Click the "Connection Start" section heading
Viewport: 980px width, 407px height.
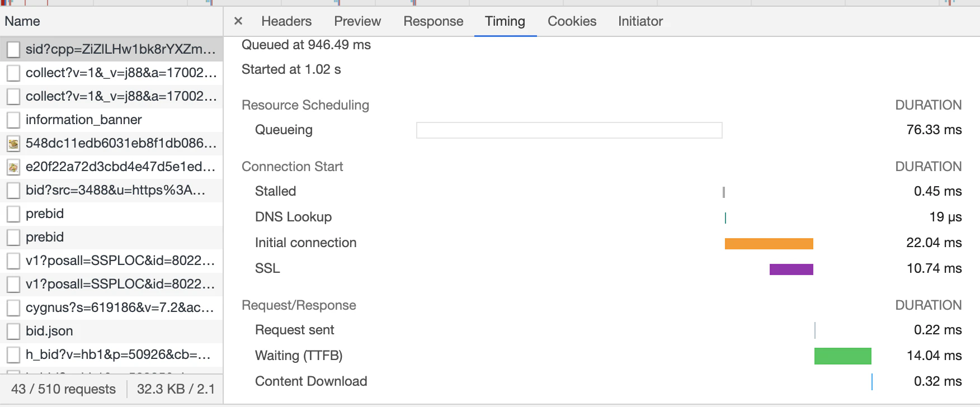293,167
